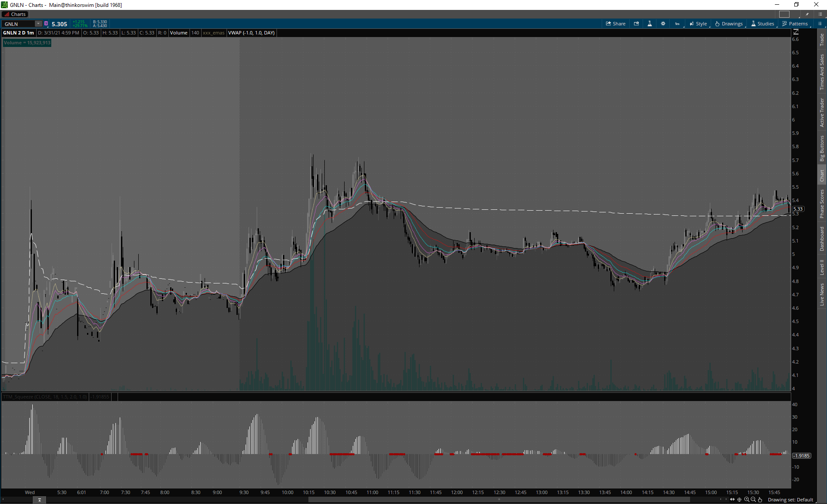The image size is (827, 504).
Task: Open the chart alert snapshot icon
Action: pos(636,24)
